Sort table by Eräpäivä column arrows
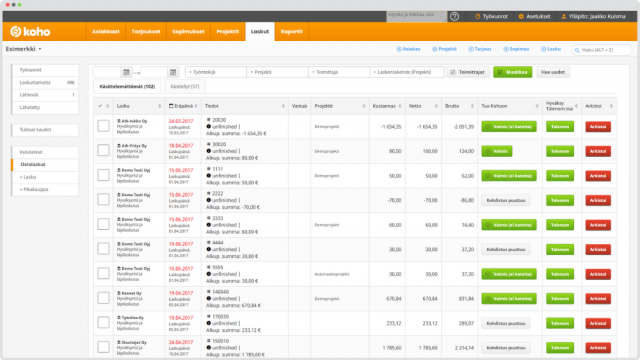The width and height of the screenshot is (640, 360). click(196, 106)
